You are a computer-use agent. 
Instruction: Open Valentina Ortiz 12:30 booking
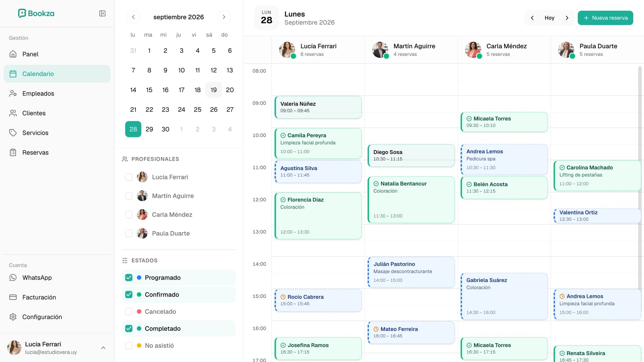pyautogui.click(x=597, y=216)
